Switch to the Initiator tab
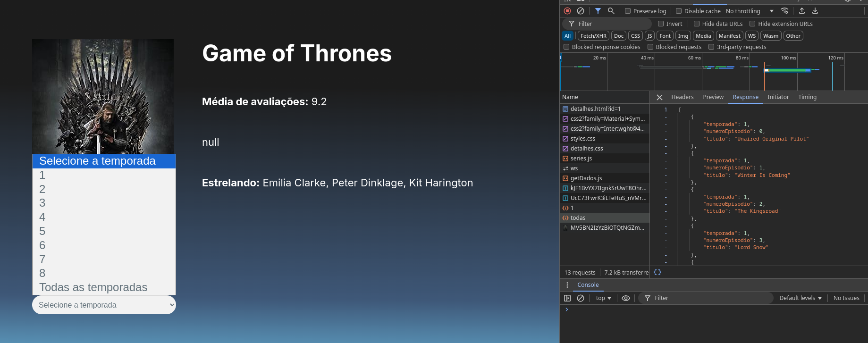The width and height of the screenshot is (868, 343). pos(778,97)
